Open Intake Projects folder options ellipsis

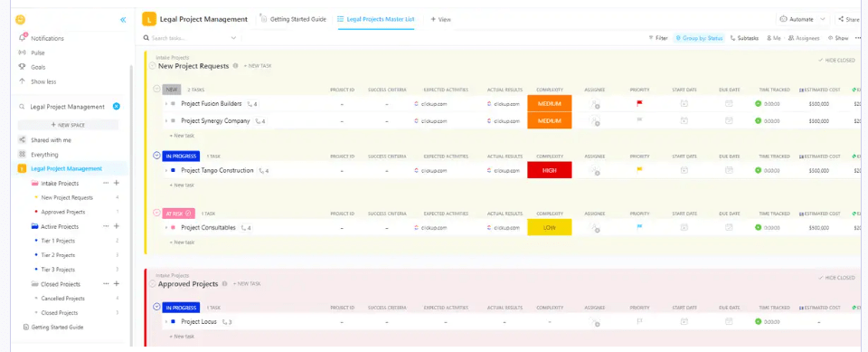click(x=106, y=183)
